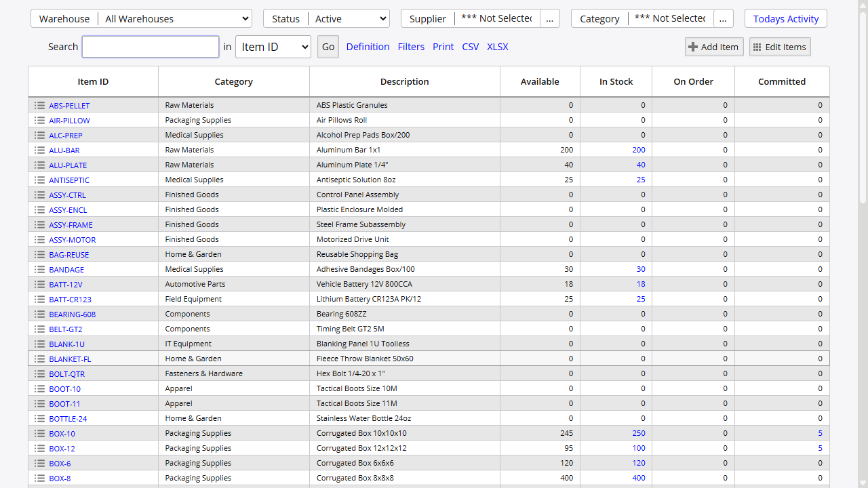Screen dimensions: 868x488
Task: Export the list via the XLSX link
Action: tap(497, 47)
